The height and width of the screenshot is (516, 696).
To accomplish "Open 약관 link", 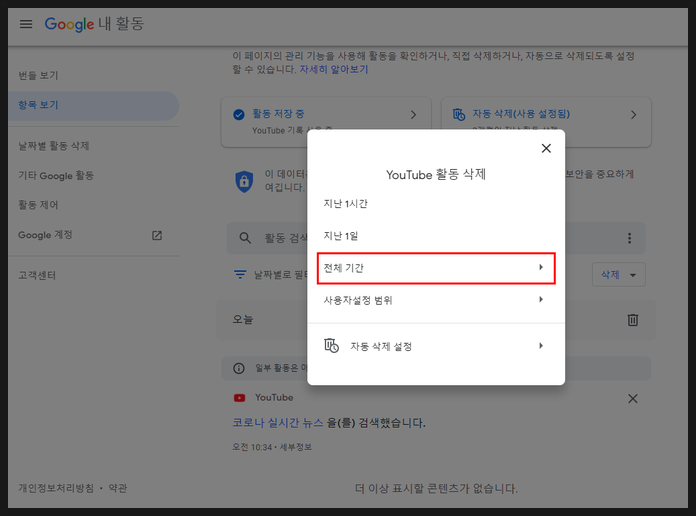I will [118, 488].
